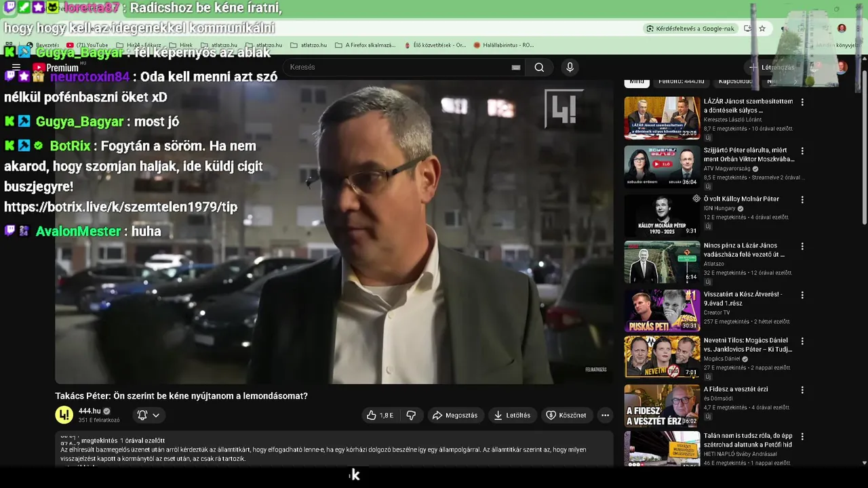Open 'Élő közvetítések' bookmark
The width and height of the screenshot is (868, 488).
coord(435,45)
